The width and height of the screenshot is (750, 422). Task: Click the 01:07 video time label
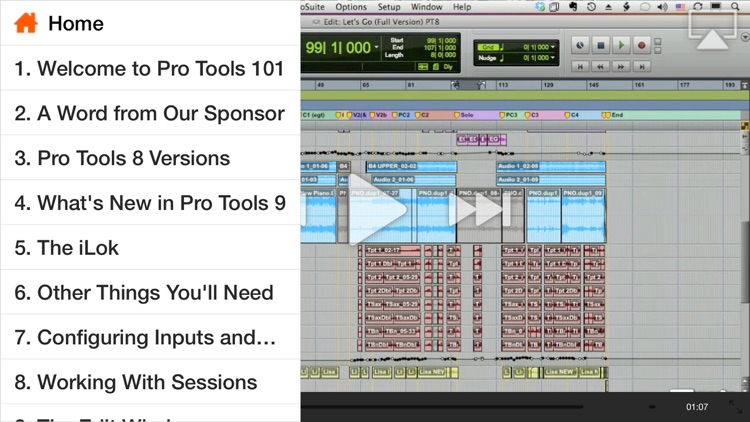697,407
